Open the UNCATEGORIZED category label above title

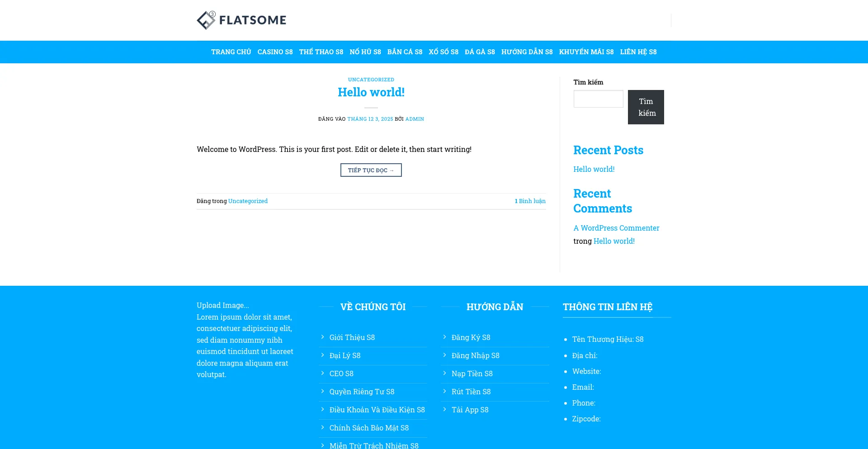pos(371,80)
